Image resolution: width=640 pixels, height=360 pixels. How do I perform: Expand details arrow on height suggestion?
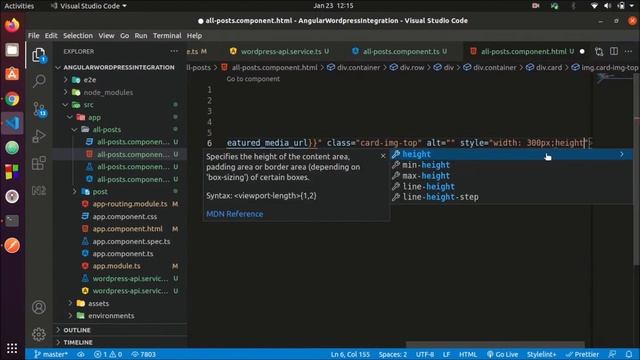pyautogui.click(x=622, y=154)
